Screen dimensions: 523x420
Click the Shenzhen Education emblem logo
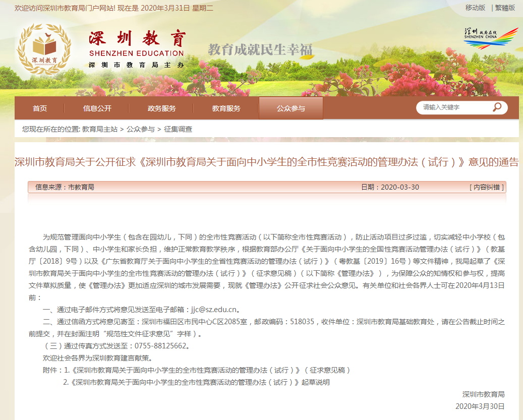coord(44,49)
